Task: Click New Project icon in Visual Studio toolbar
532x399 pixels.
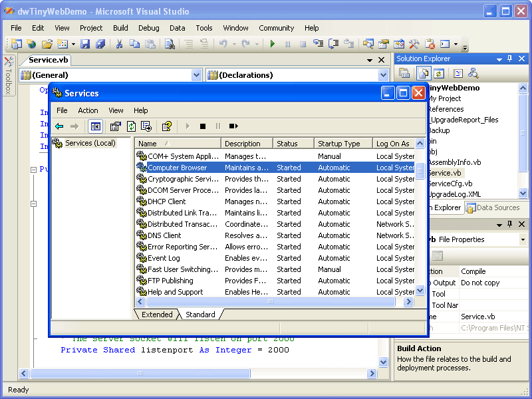Action: pyautogui.click(x=16, y=43)
